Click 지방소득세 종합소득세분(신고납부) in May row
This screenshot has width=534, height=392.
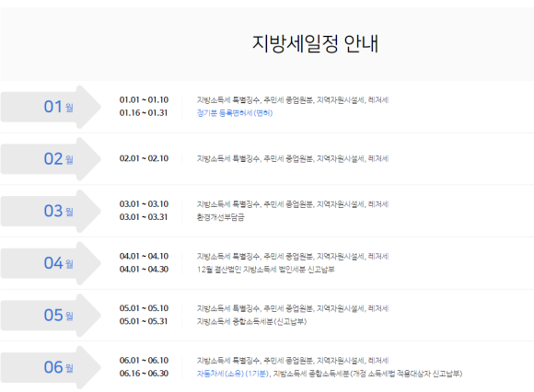tap(251, 321)
